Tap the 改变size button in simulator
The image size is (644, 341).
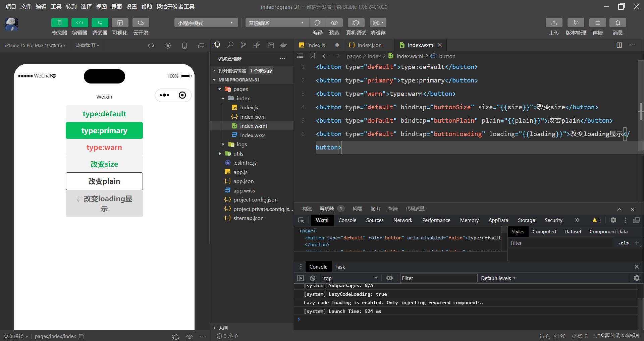pos(104,164)
